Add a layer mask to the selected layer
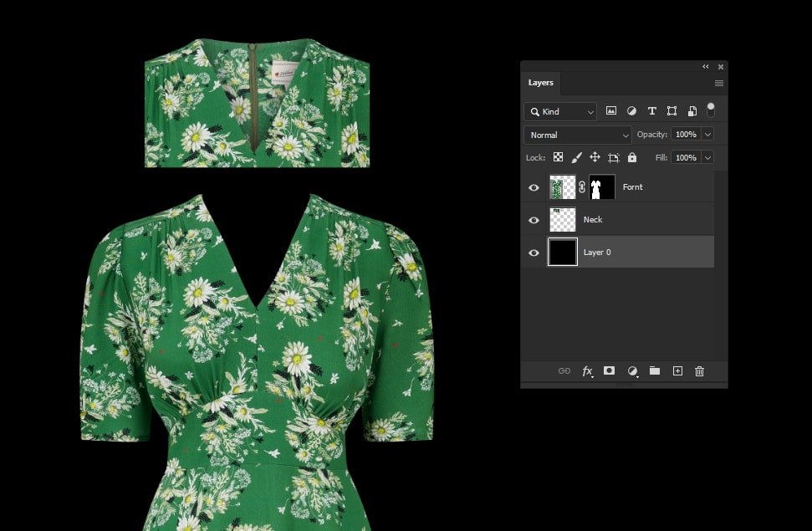This screenshot has width=812, height=531. click(x=609, y=370)
